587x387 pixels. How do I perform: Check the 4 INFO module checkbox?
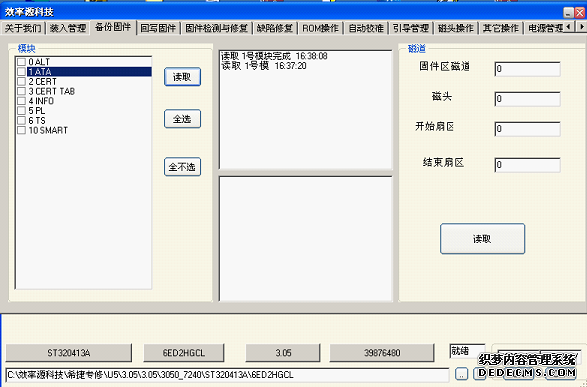(21, 101)
